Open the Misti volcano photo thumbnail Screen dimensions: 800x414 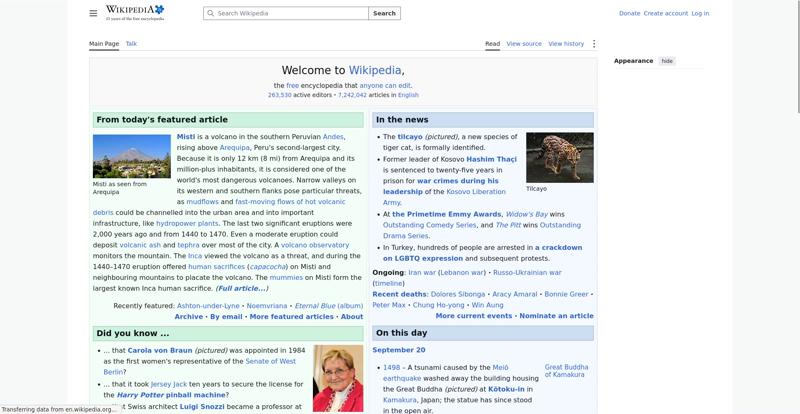click(x=132, y=156)
